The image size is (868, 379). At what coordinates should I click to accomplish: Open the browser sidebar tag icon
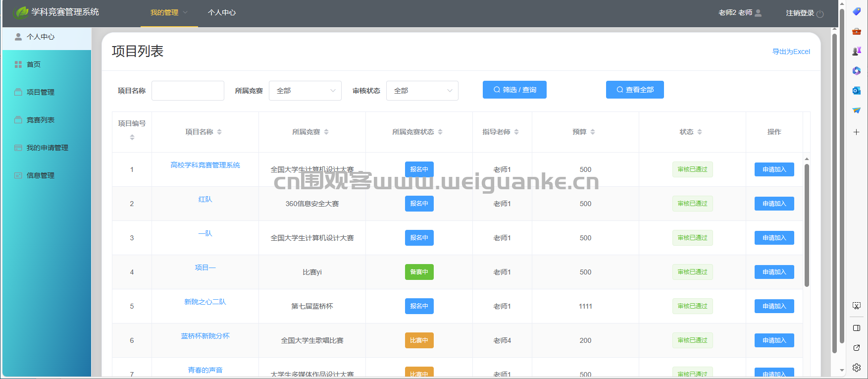[x=857, y=11]
